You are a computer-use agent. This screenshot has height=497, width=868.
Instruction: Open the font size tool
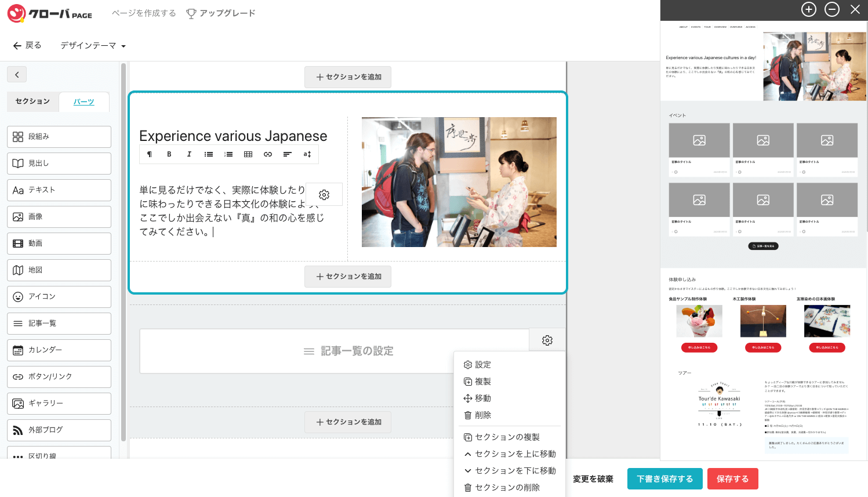pos(307,154)
